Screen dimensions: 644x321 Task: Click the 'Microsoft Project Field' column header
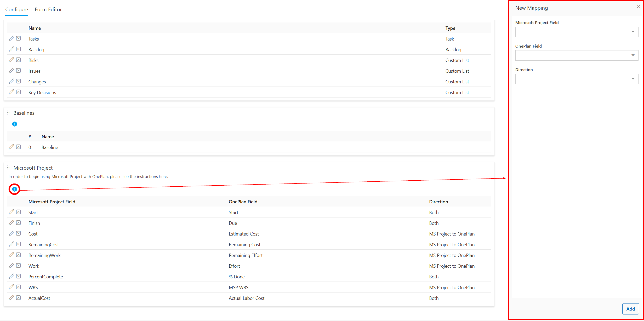click(52, 202)
